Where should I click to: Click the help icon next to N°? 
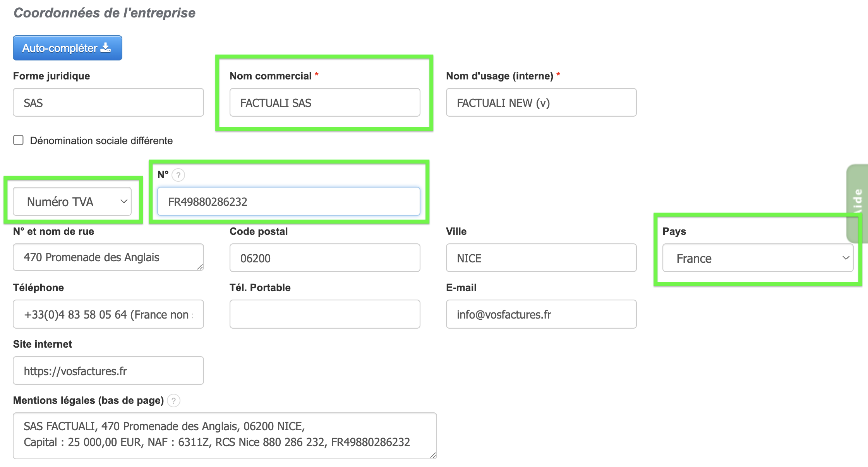[178, 175]
